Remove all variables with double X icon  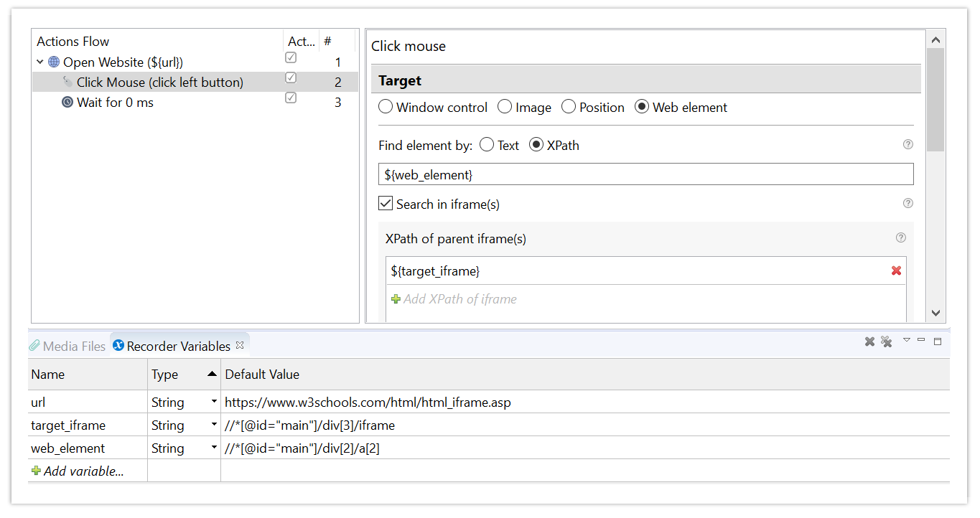coord(887,342)
